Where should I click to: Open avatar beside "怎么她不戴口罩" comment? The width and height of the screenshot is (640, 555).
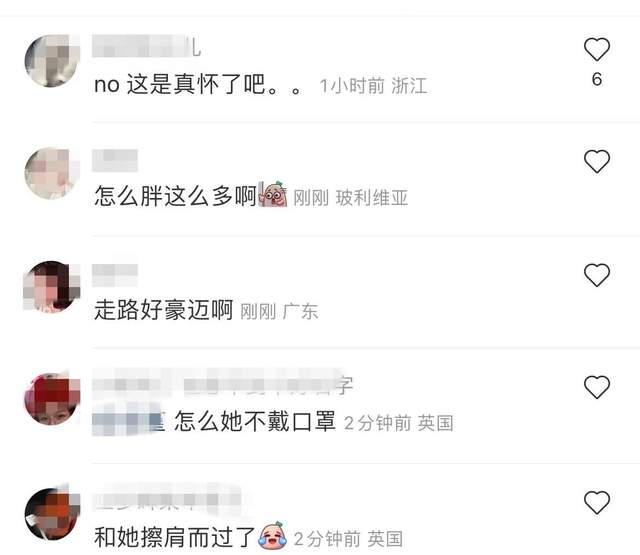click(52, 399)
